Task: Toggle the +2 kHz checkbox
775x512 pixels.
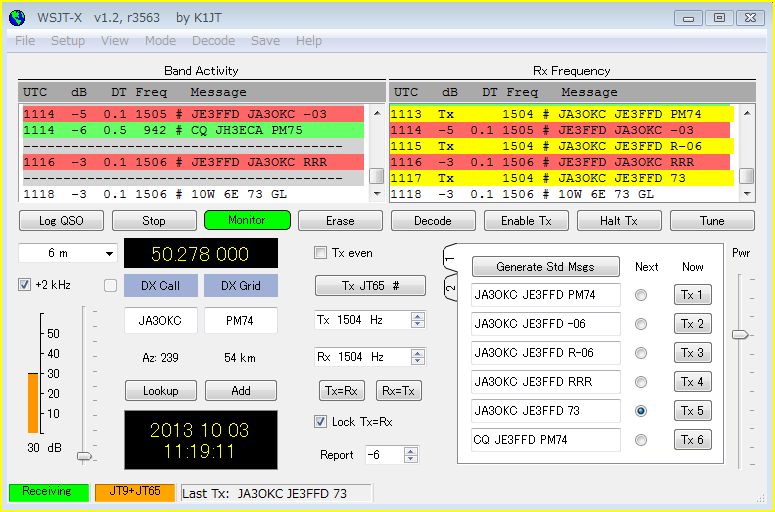Action: 25,285
